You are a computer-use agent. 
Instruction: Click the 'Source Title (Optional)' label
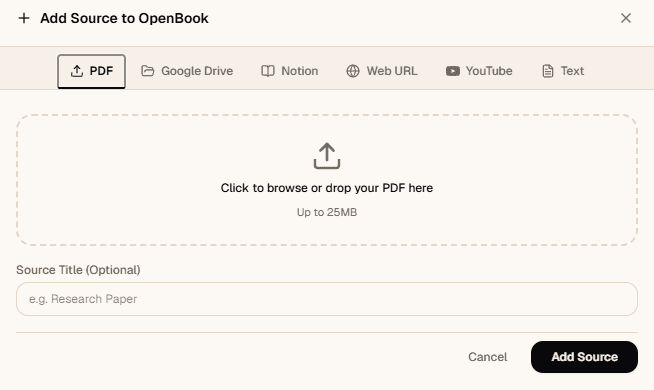(x=78, y=270)
